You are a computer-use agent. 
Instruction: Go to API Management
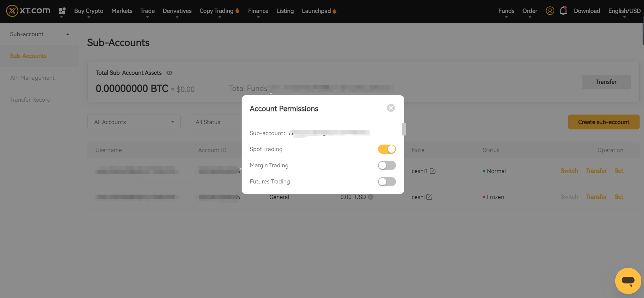click(32, 78)
